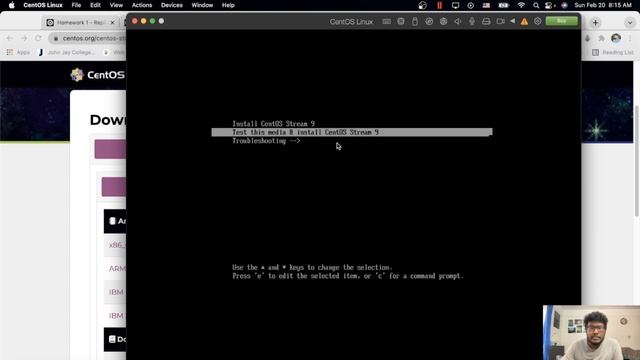Click the green Buy button
Screen dimensions: 640x360
(x=562, y=21)
